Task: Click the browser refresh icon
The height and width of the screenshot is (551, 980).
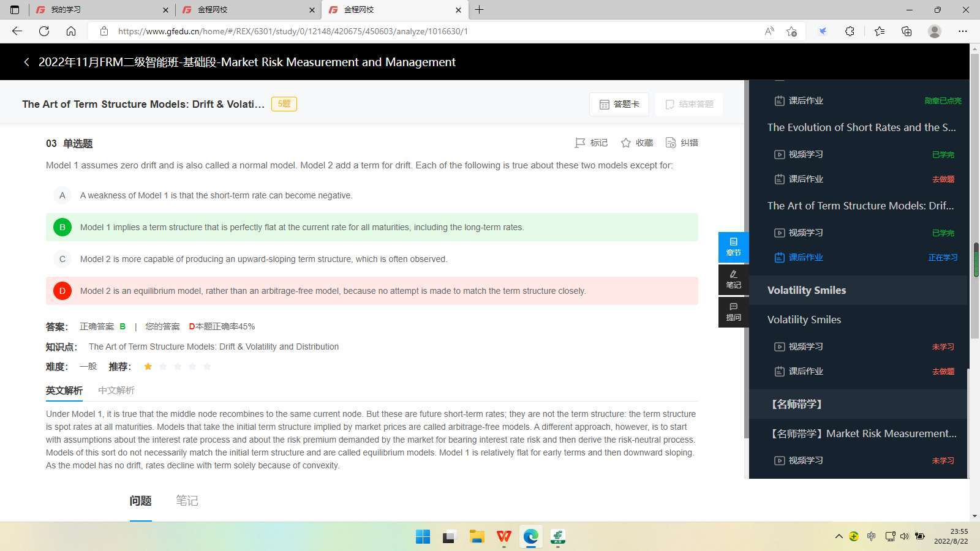Action: tap(44, 31)
